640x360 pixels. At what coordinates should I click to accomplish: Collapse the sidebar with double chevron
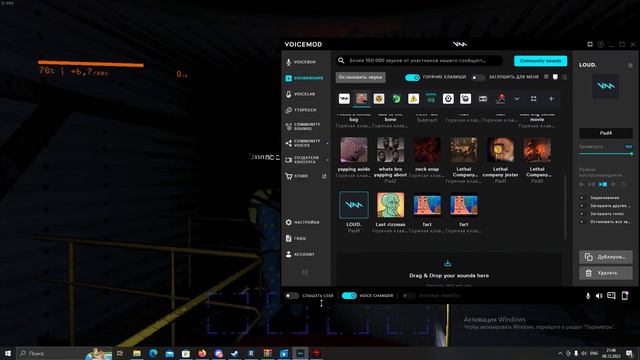304,272
